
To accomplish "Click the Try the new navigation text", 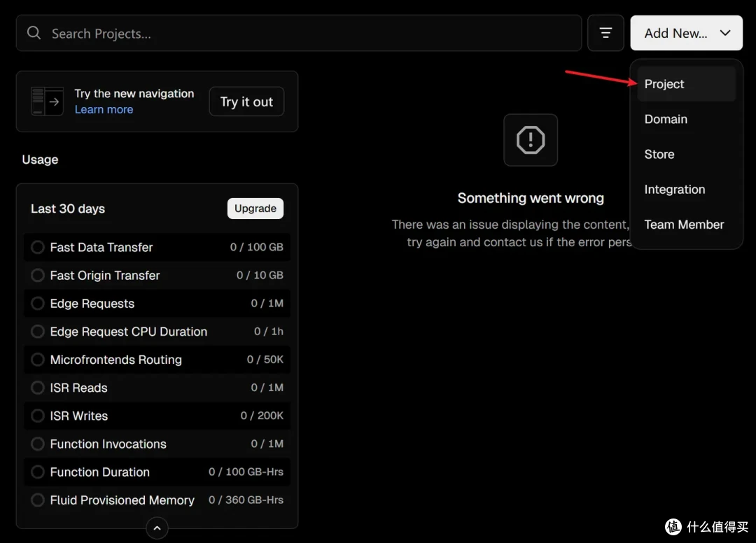I will point(134,94).
